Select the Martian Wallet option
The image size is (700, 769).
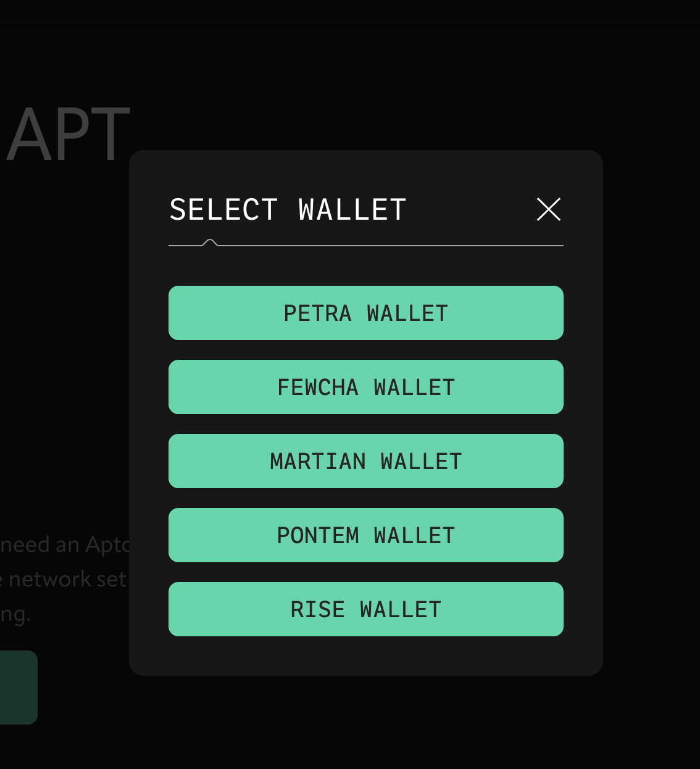tap(365, 461)
